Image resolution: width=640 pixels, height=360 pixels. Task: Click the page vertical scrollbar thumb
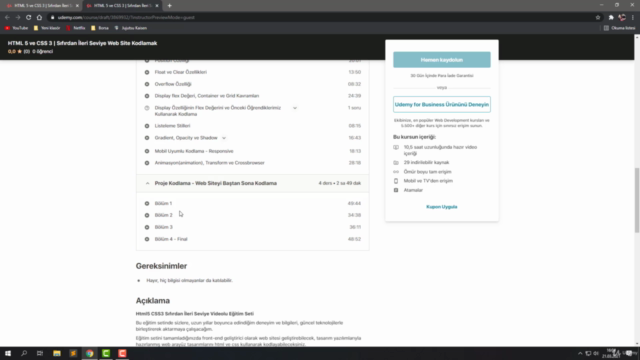637,200
